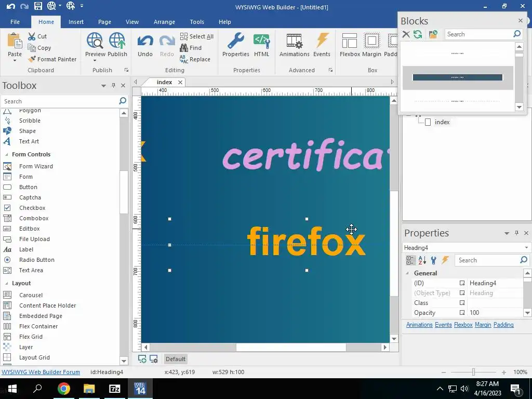This screenshot has height=399, width=532.
Task: Click the Default breakpoint button
Action: pyautogui.click(x=176, y=359)
